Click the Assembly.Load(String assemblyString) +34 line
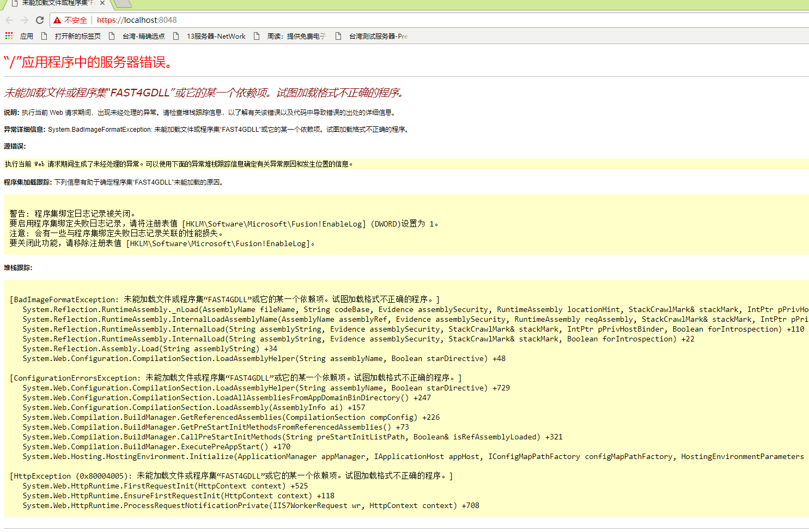Viewport: 809px width, 532px height. (x=150, y=348)
